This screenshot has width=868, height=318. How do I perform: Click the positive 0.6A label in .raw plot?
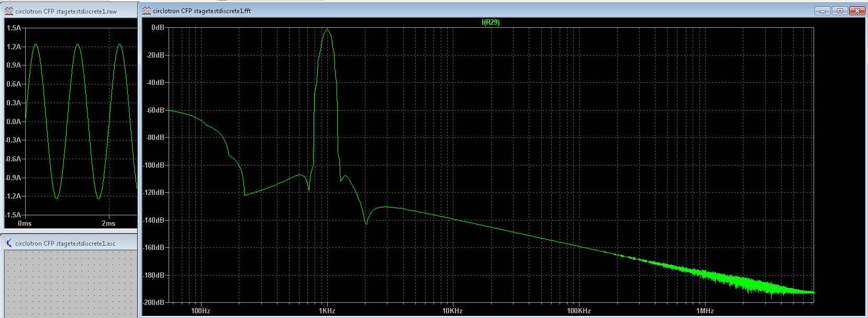(14, 84)
